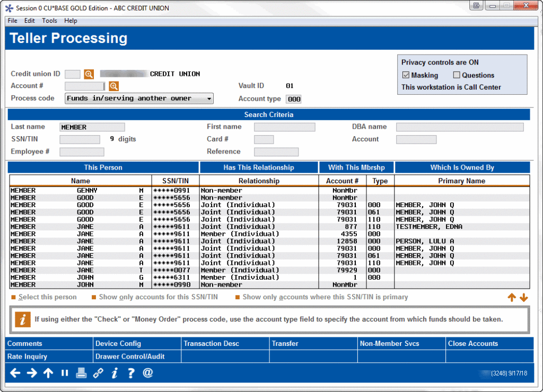Click the Non-Member Svcs button
This screenshot has height=392, width=543.
point(401,344)
